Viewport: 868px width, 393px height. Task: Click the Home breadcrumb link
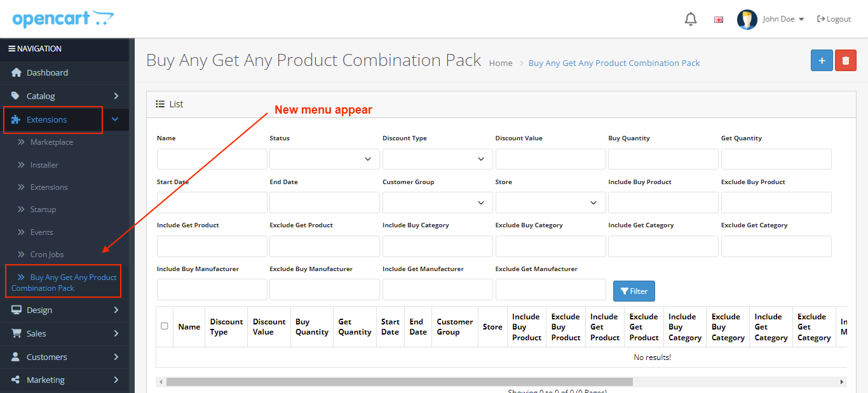(501, 63)
